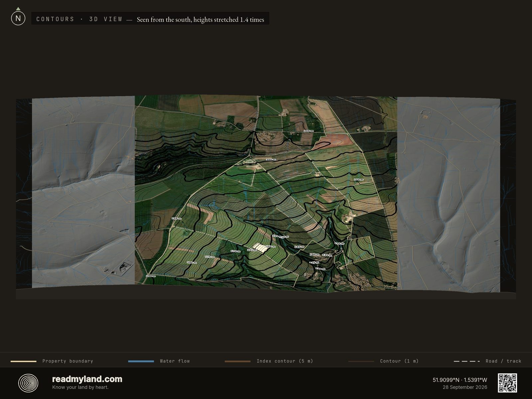Click the "Know your land by heart." tagline

(80, 387)
